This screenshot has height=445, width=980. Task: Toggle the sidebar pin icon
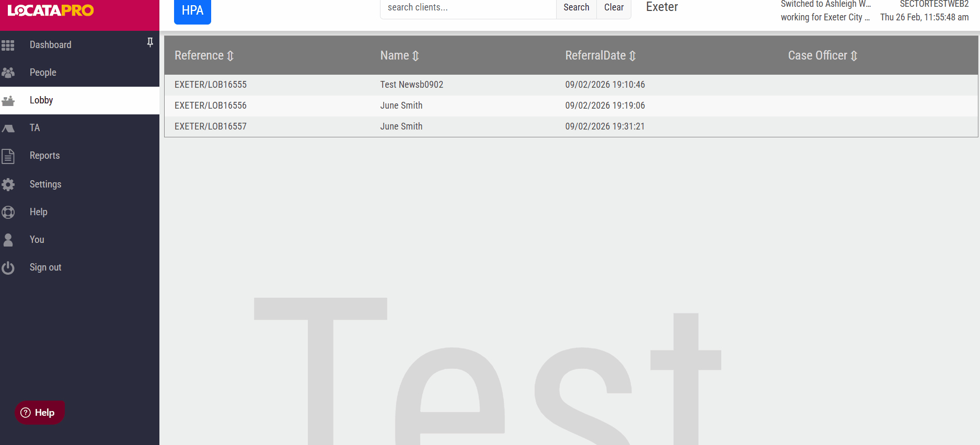point(150,42)
